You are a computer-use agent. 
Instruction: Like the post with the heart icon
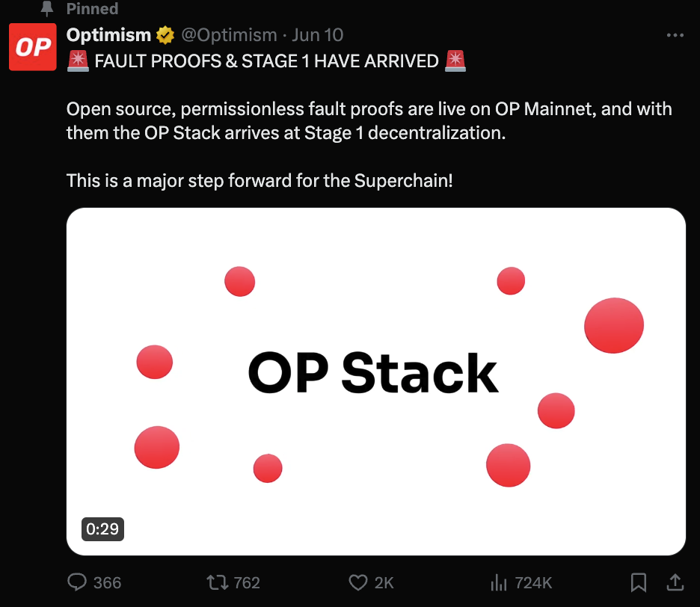[359, 582]
